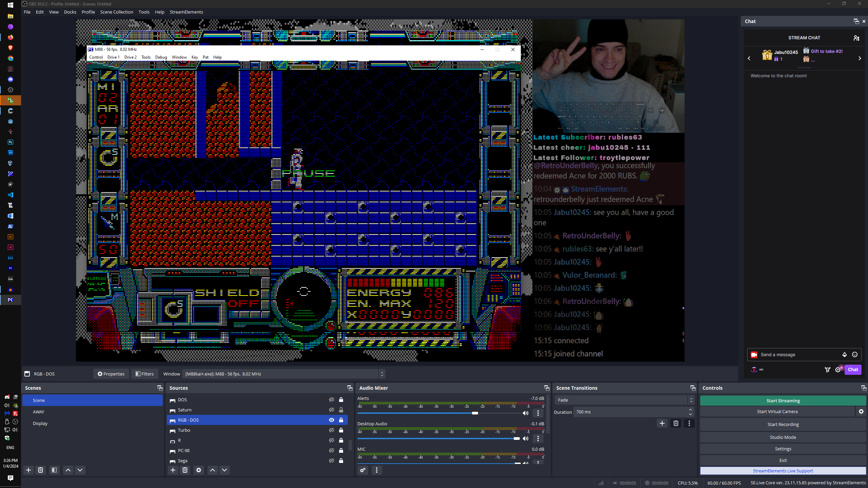Go to previous chat gift banner
868x488 pixels.
pyautogui.click(x=749, y=58)
